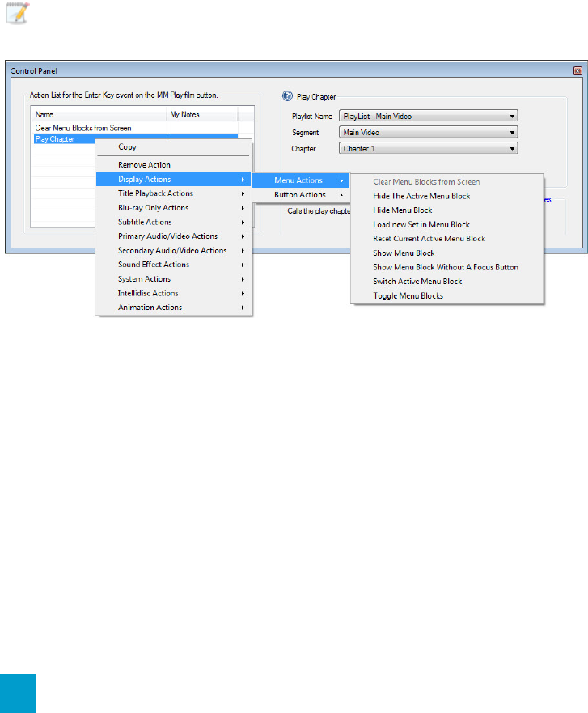Select Clear Menu Blocks from Screen list row
This screenshot has width=588, height=713.
pyautogui.click(x=134, y=128)
